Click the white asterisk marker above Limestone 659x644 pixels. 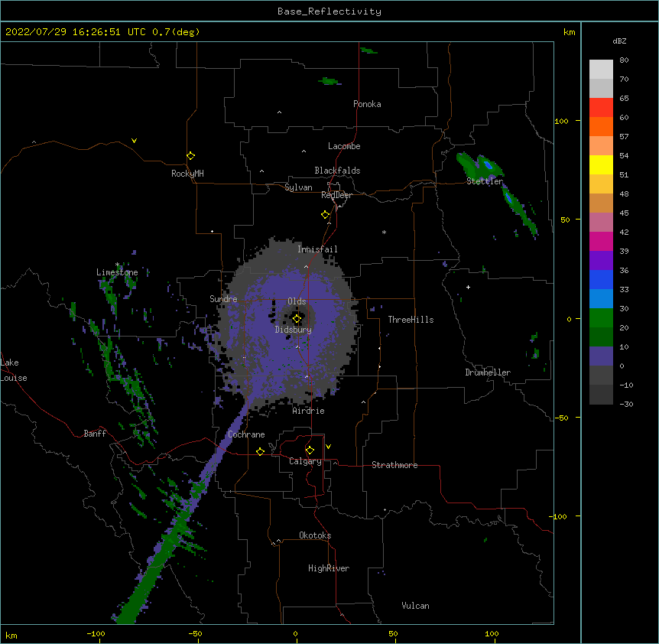117,265
